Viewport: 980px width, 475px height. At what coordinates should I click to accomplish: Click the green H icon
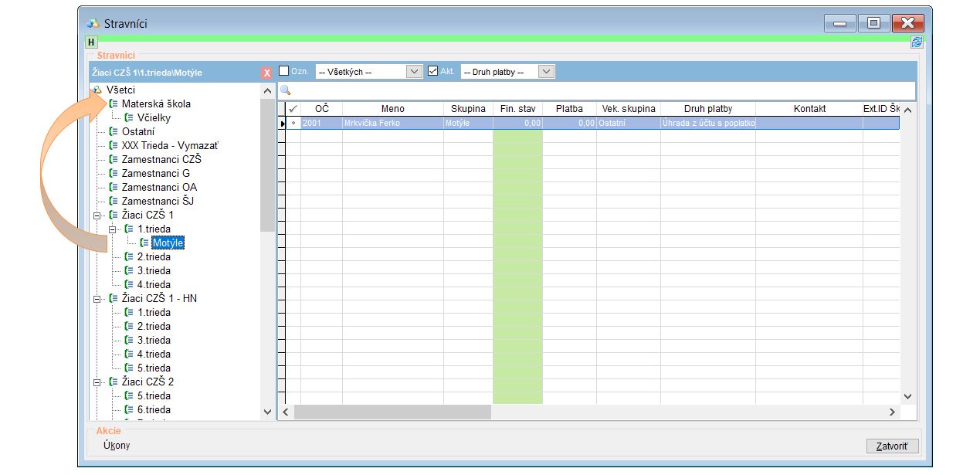[x=92, y=42]
